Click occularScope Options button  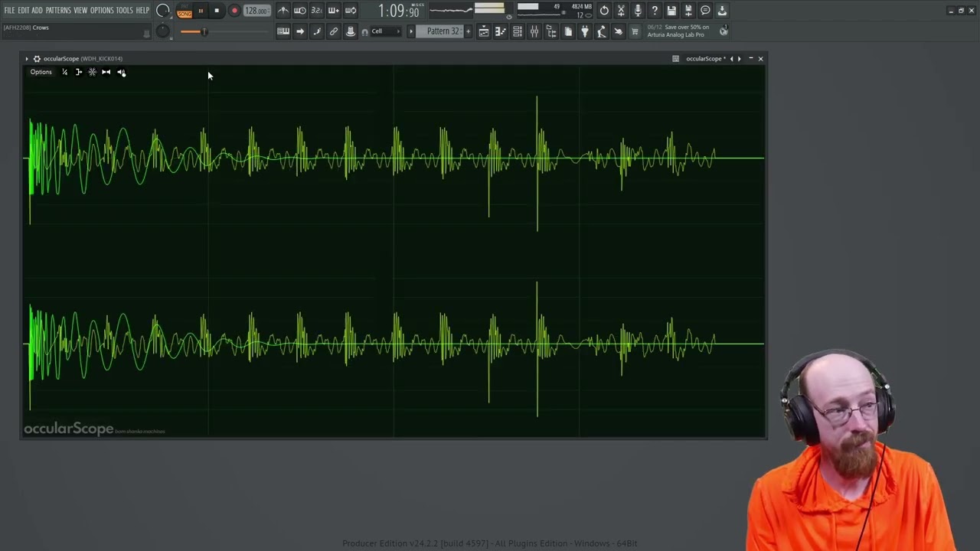pos(41,72)
